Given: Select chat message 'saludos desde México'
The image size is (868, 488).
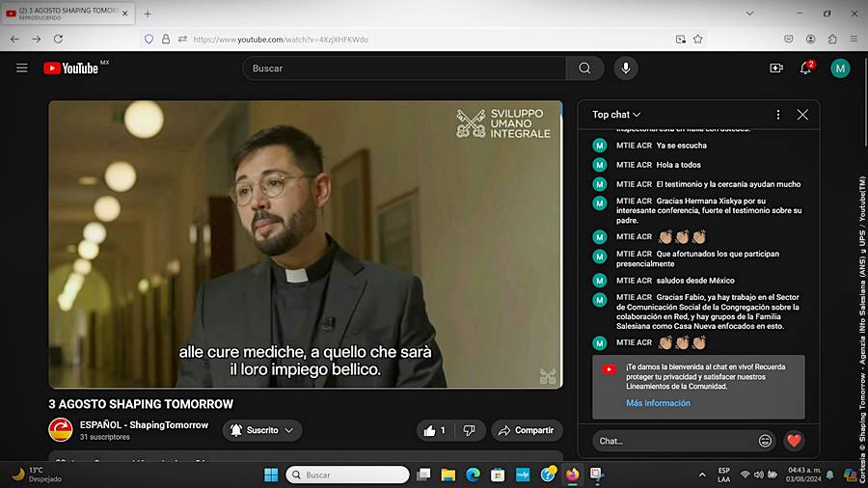Looking at the screenshot, I should (695, 281).
